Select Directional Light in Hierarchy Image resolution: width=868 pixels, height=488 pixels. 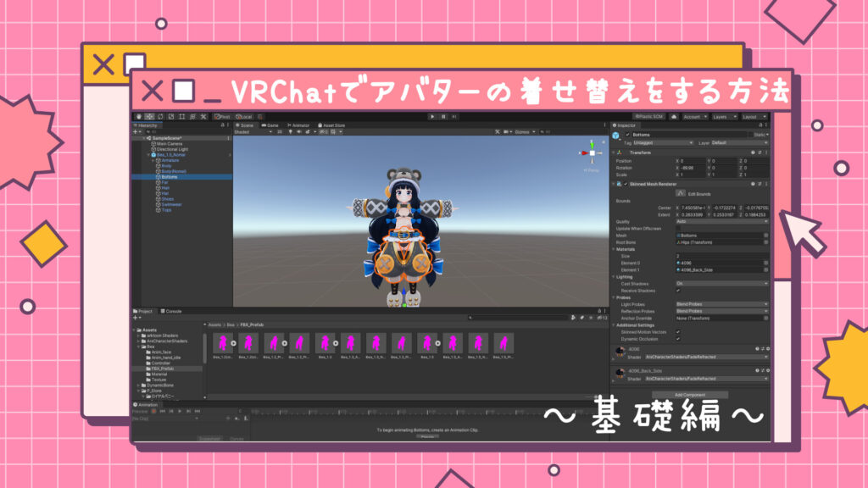[x=172, y=149]
